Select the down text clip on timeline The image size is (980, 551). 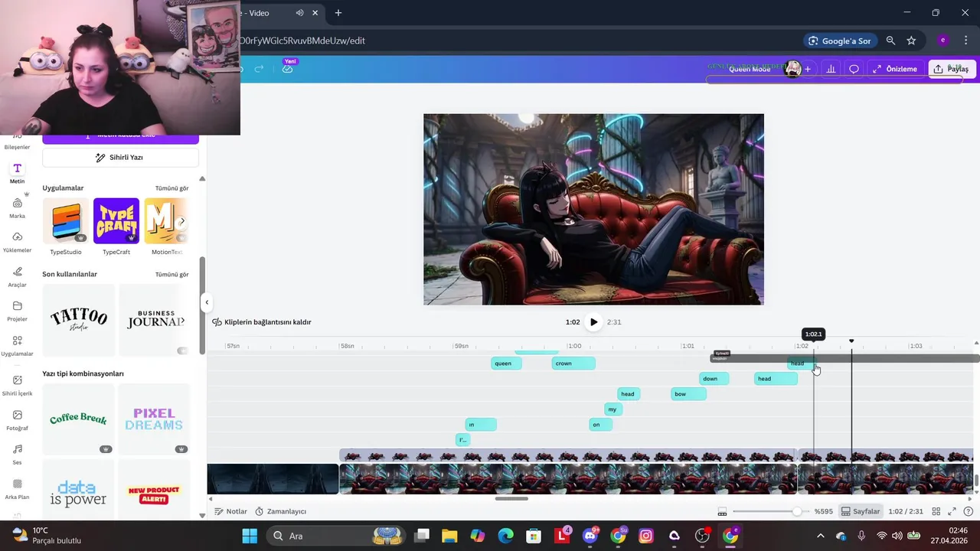coord(714,379)
